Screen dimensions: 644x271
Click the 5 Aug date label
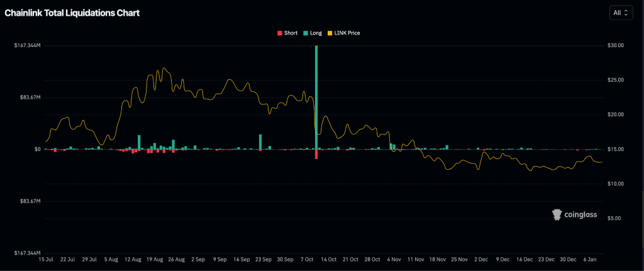111,260
